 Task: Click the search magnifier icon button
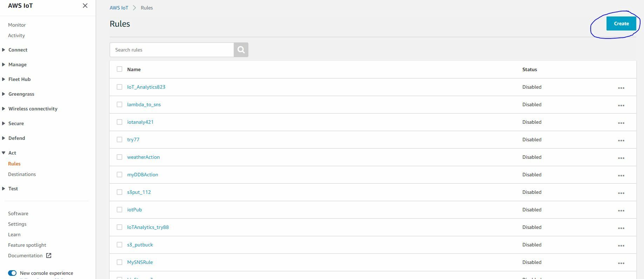tap(241, 50)
